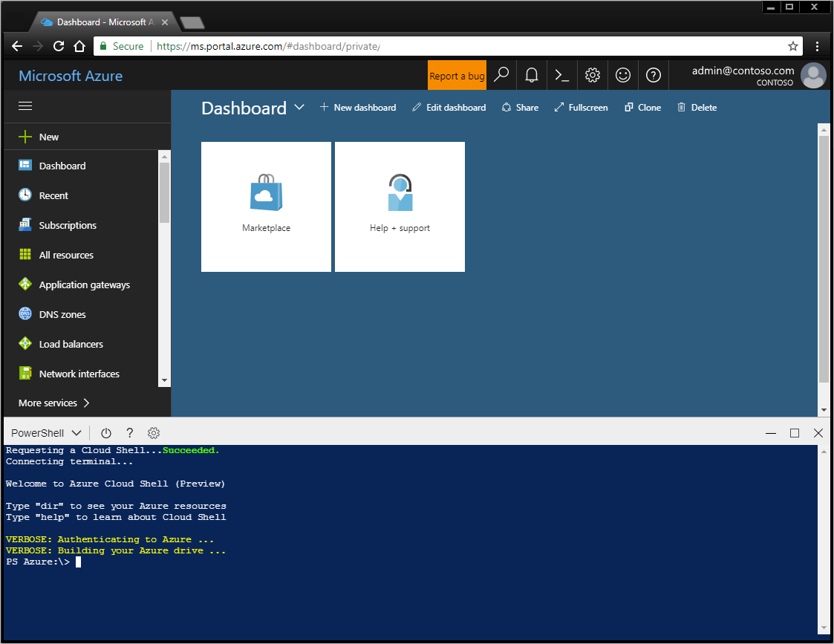Send feedback via the smiley icon
Screen dimensions: 834x644
[622, 74]
